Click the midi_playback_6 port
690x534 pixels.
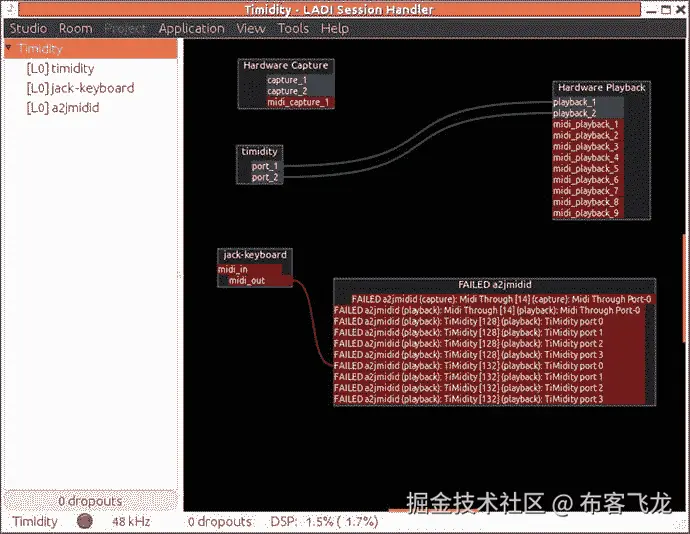pos(588,180)
